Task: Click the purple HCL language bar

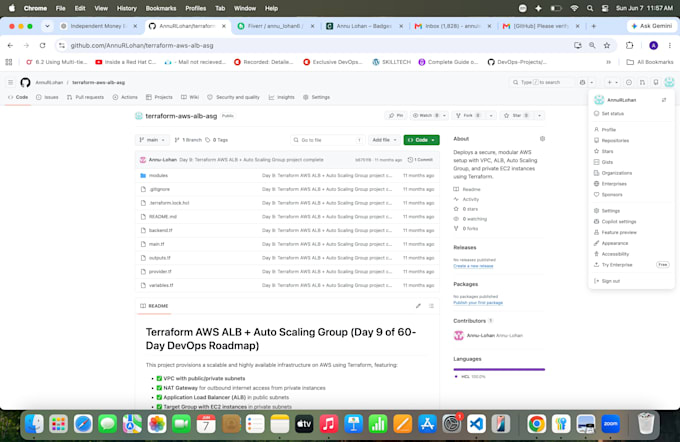Action: (x=499, y=370)
